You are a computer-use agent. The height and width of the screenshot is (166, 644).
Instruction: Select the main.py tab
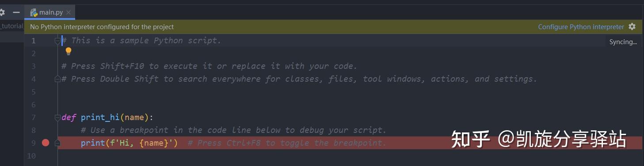point(50,12)
